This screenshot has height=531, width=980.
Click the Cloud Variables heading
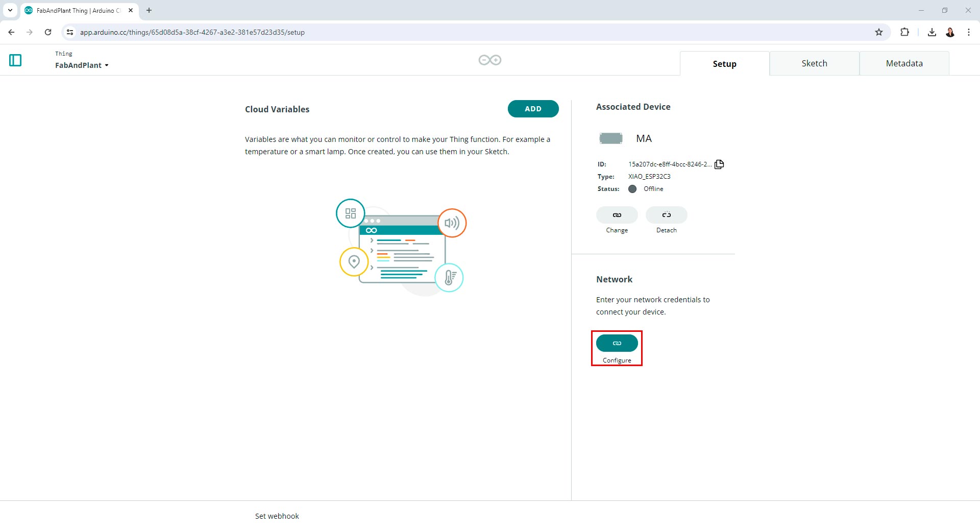(x=277, y=109)
